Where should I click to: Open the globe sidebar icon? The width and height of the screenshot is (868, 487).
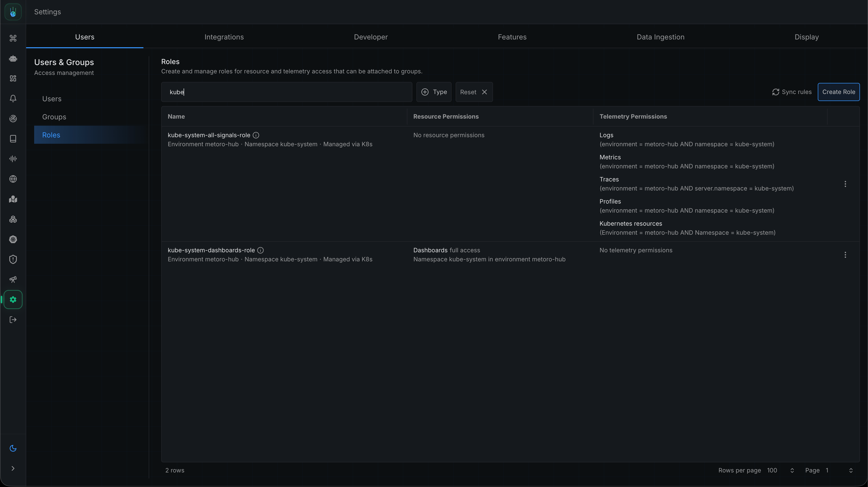tap(13, 179)
